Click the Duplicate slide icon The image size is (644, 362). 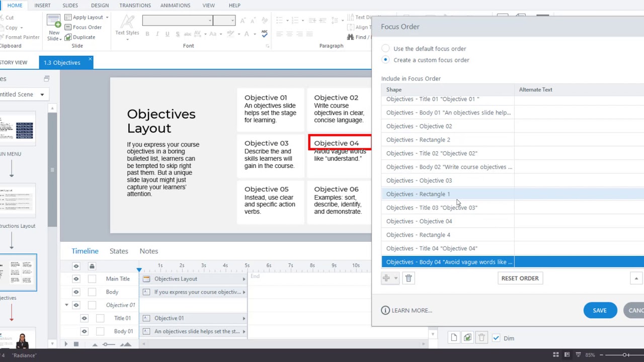click(68, 37)
